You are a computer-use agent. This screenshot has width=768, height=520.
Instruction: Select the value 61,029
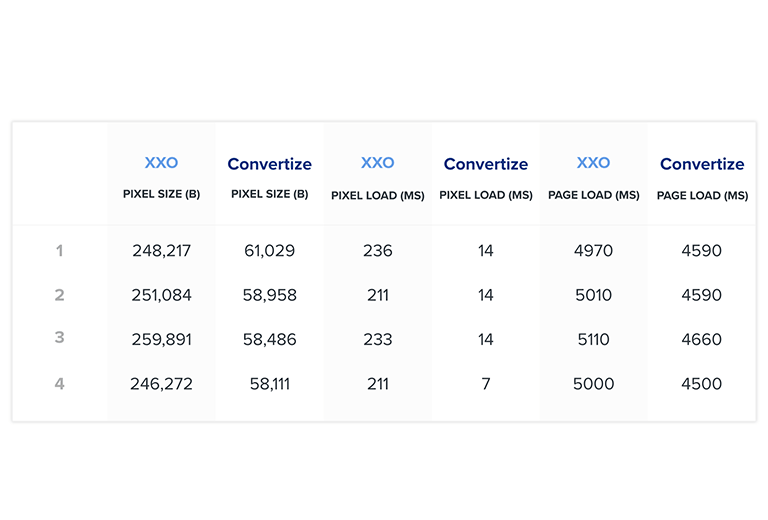(x=269, y=251)
